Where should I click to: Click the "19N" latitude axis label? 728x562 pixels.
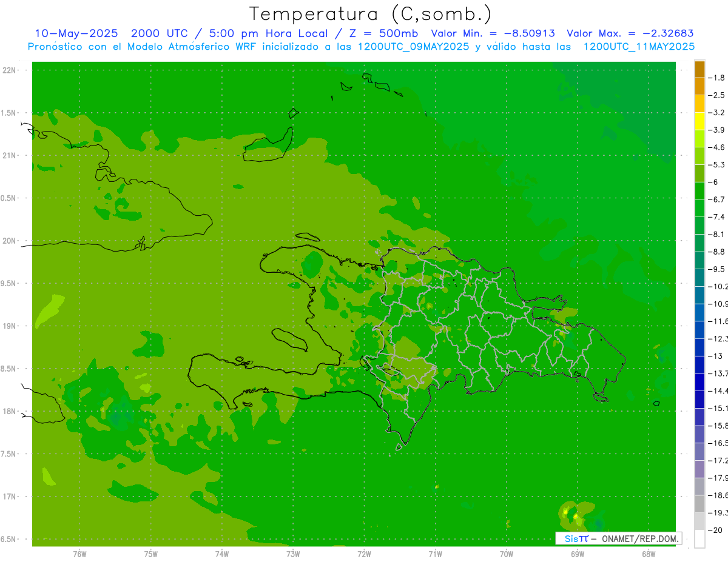10,326
